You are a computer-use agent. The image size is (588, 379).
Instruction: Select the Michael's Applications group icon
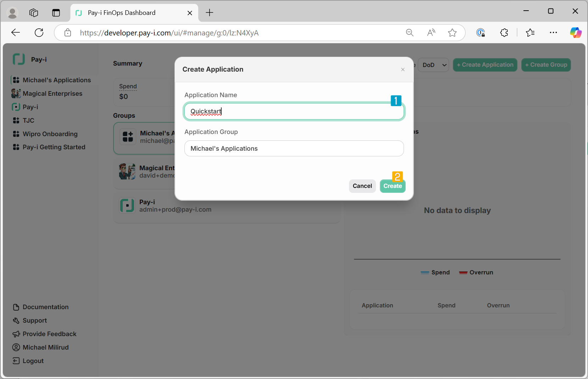click(x=128, y=136)
